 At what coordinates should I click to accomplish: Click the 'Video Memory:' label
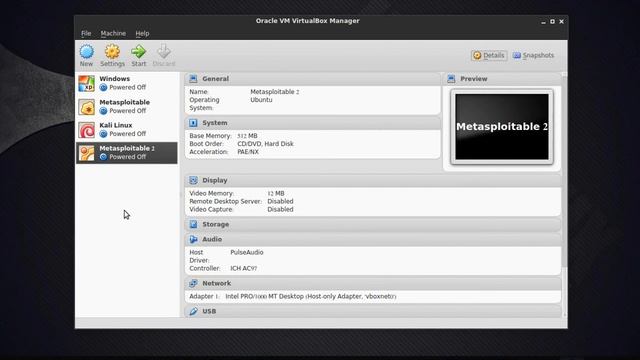pyautogui.click(x=211, y=193)
